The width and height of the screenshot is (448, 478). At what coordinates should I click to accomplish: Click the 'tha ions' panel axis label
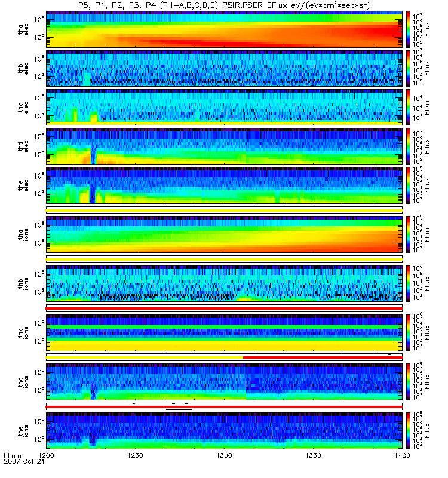pyautogui.click(x=23, y=234)
